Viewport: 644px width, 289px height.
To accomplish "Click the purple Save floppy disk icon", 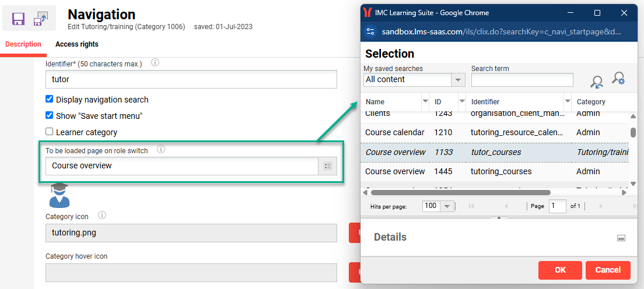I will 19,19.
